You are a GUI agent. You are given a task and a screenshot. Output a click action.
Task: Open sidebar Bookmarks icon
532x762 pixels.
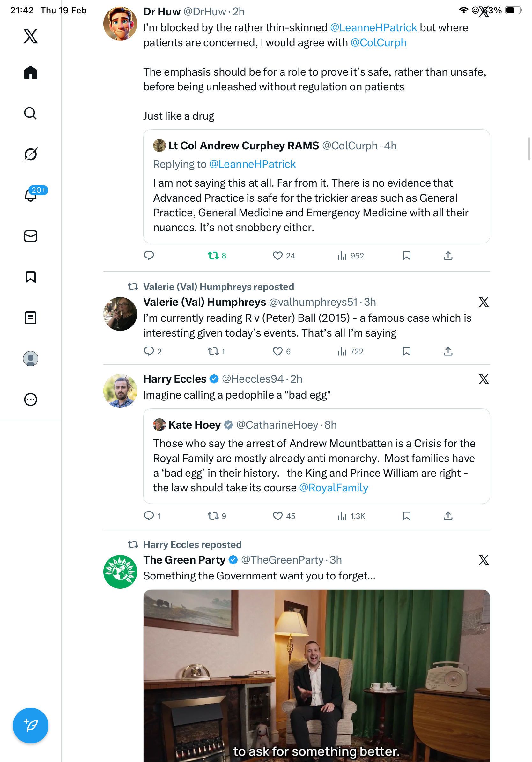tap(31, 277)
